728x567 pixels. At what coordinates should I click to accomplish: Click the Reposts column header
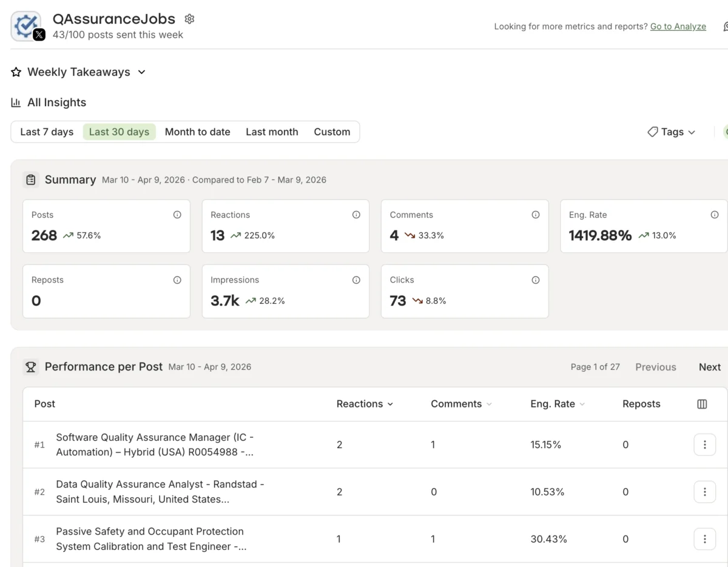tap(641, 404)
